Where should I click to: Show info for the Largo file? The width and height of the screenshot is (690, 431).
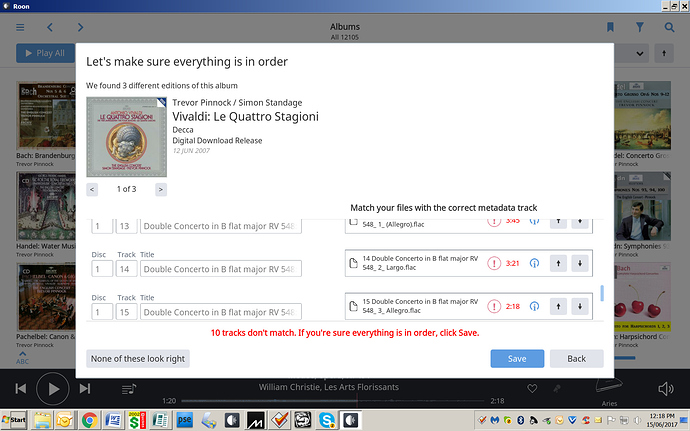[x=534, y=263]
